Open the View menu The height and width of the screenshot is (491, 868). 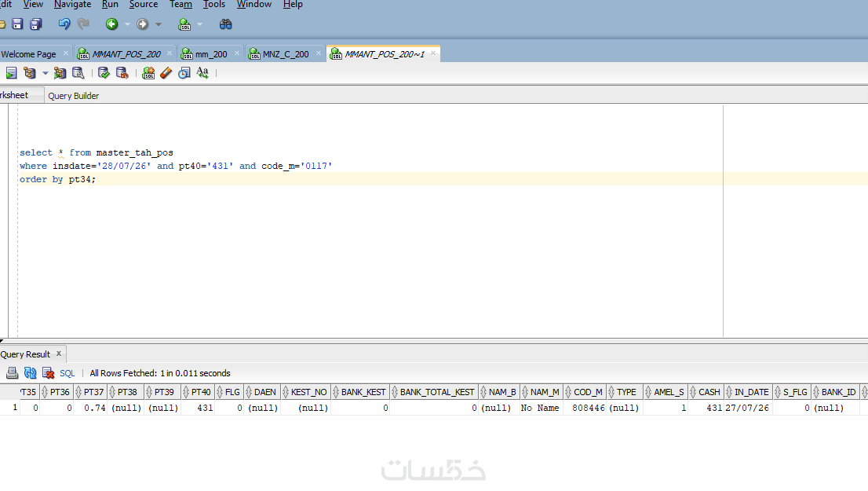(x=33, y=5)
